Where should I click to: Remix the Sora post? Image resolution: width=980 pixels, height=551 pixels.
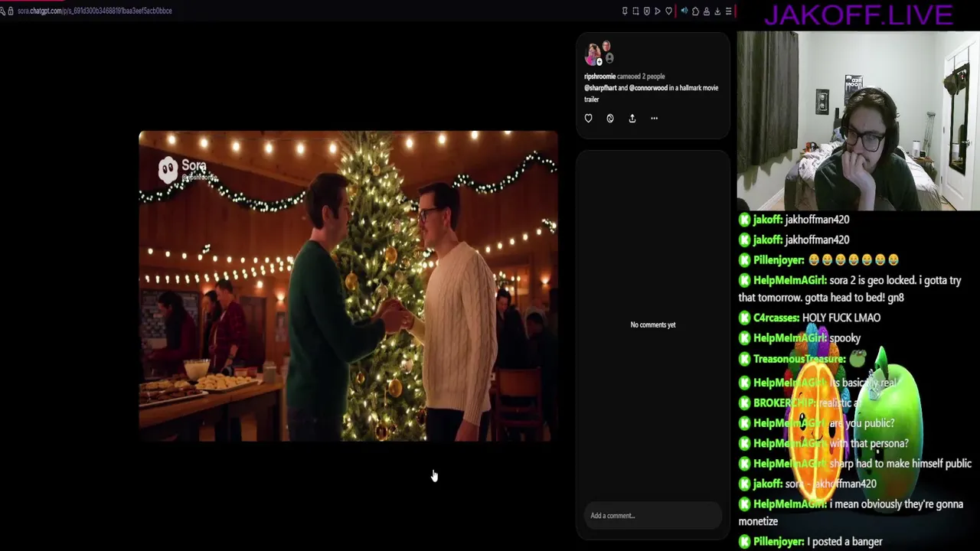point(610,118)
